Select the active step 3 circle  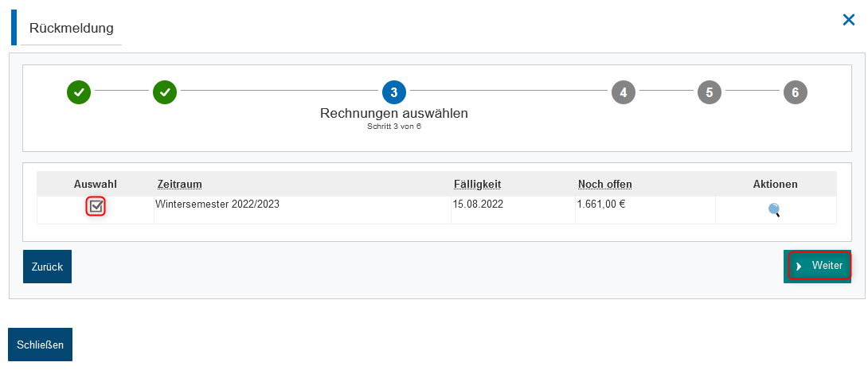click(393, 92)
